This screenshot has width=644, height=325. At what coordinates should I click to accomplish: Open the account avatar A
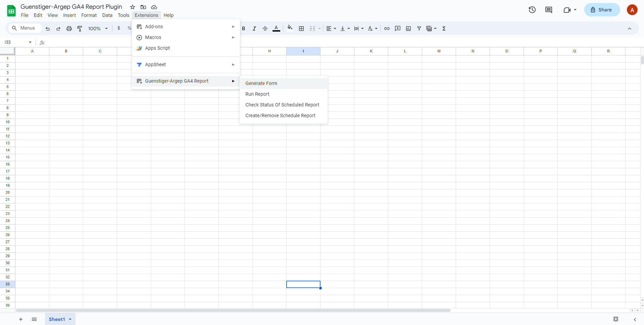click(632, 10)
